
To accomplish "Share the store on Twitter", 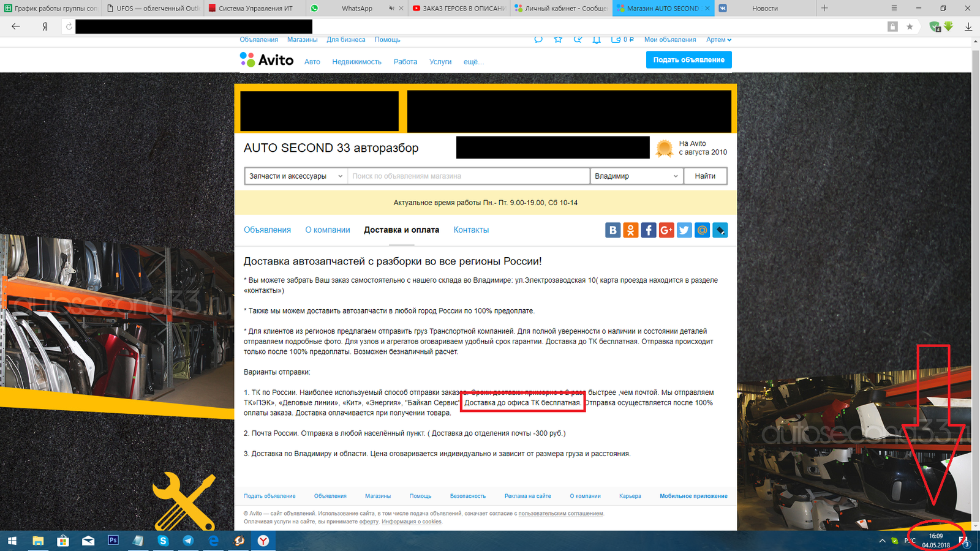I will point(684,230).
